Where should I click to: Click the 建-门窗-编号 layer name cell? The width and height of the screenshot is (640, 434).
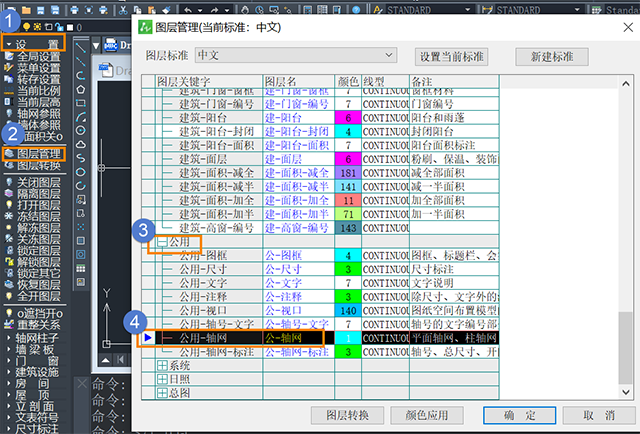[x=299, y=104]
